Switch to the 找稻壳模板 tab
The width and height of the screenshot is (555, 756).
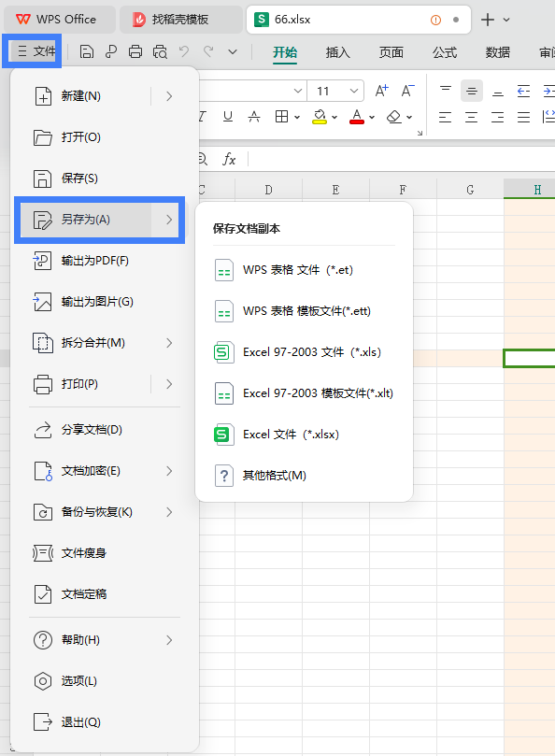pos(181,20)
